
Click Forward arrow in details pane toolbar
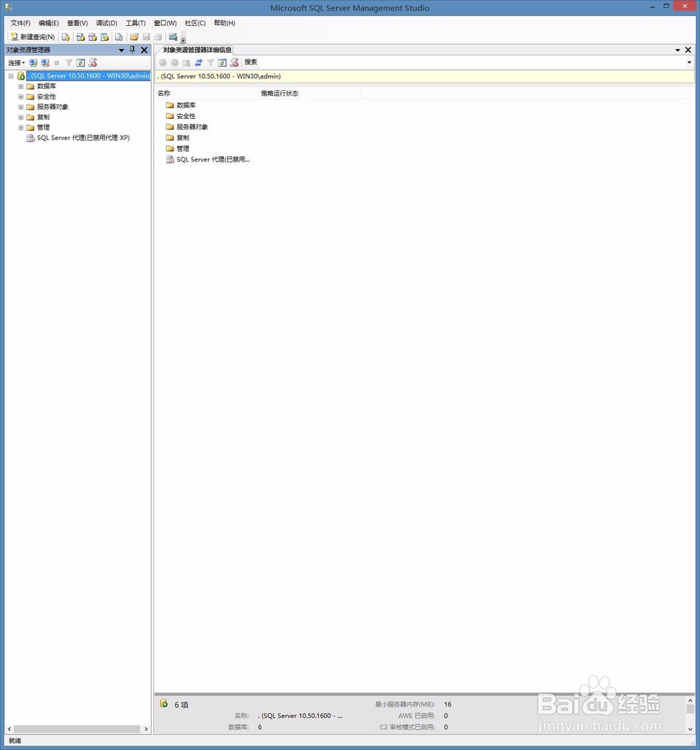pos(174,63)
